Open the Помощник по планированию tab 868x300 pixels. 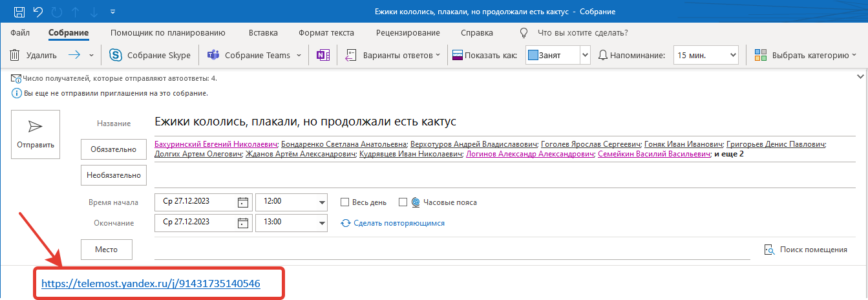[x=168, y=32]
